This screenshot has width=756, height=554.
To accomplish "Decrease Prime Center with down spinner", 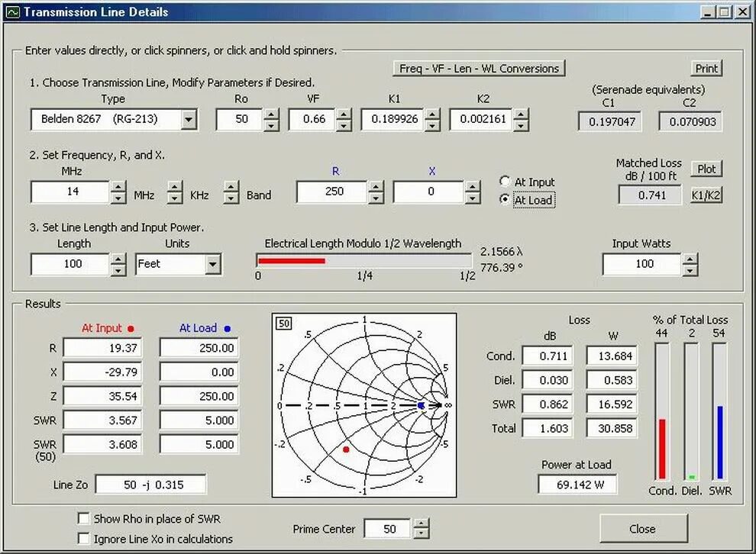I will [x=422, y=533].
